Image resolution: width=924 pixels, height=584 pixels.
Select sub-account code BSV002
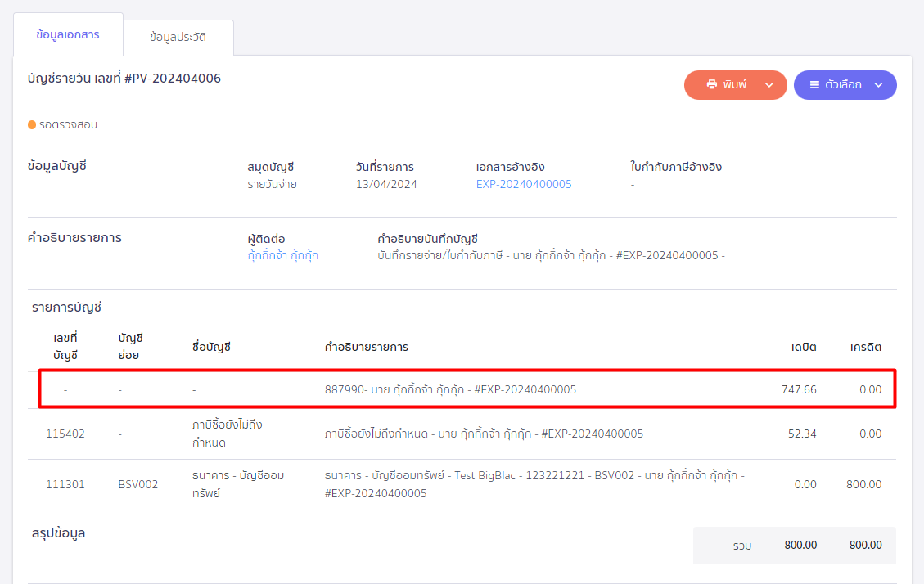pos(137,484)
